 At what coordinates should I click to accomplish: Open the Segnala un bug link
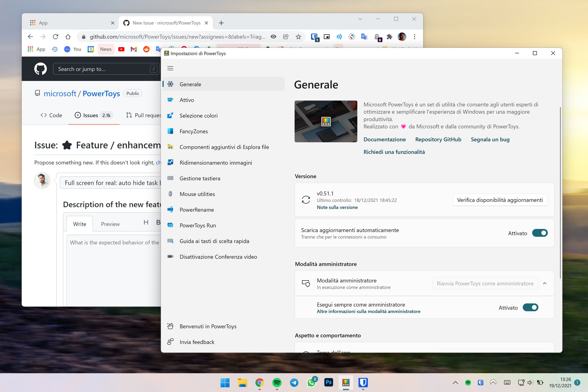click(x=490, y=139)
